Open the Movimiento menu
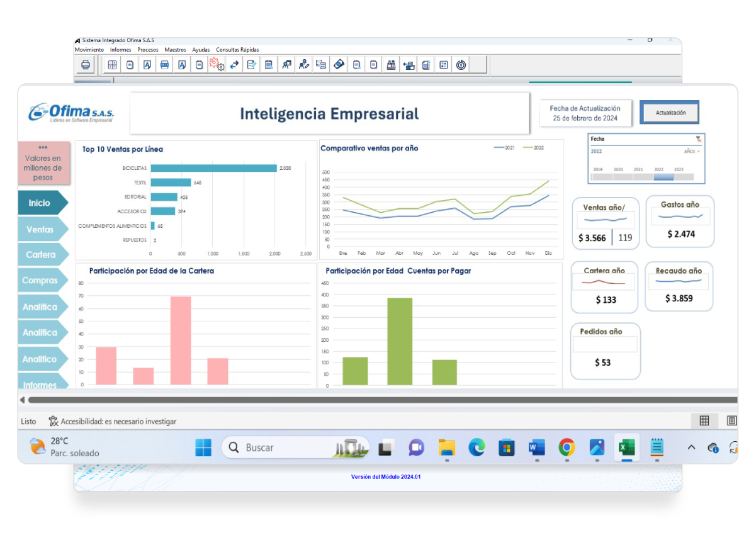 tap(89, 50)
